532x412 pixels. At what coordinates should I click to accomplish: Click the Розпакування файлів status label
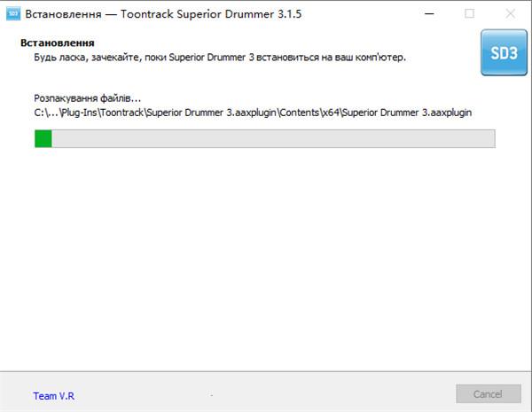87,98
